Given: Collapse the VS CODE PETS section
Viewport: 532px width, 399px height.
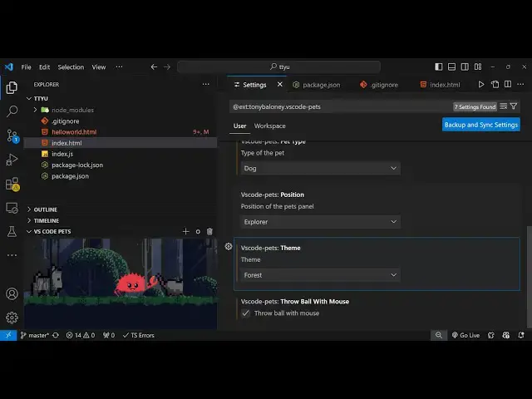Looking at the screenshot, I should 52,231.
